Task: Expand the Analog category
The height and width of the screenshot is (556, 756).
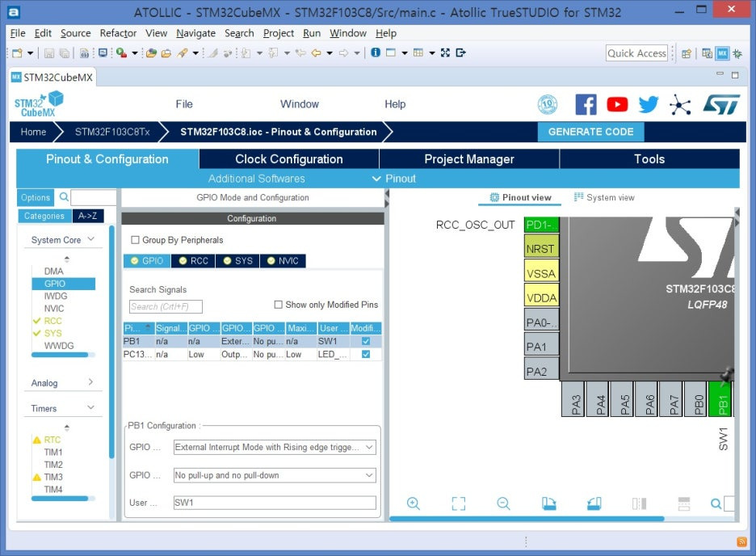Action: tap(90, 382)
